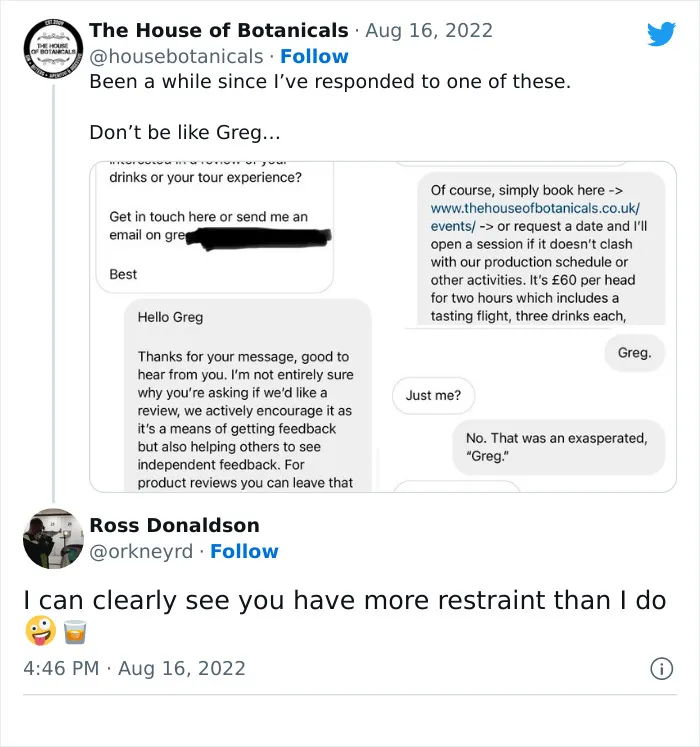Follow the @housebotanicals account
This screenshot has height=747, width=700.
point(314,56)
